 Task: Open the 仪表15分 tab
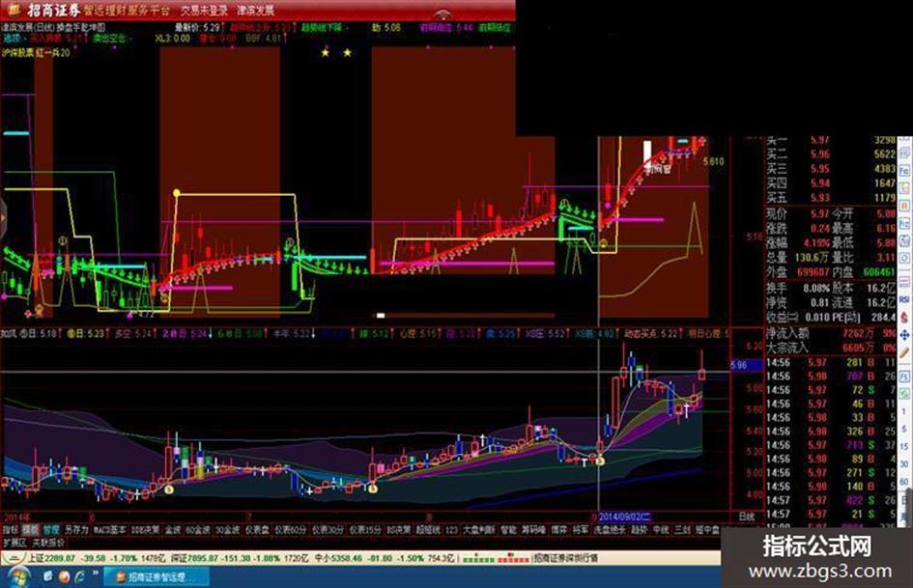click(365, 530)
